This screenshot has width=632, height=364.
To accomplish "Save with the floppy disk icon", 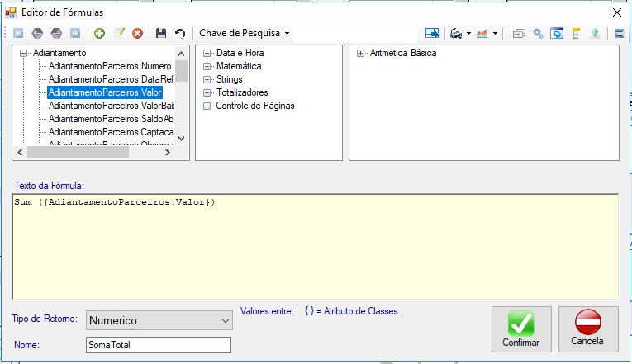I will point(161,33).
